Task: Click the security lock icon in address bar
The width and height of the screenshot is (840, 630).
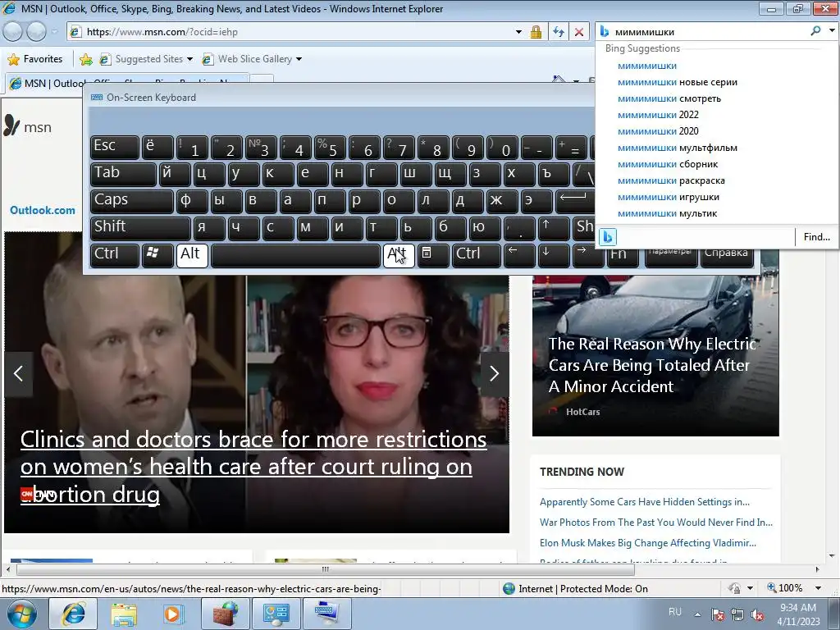Action: coord(535,32)
